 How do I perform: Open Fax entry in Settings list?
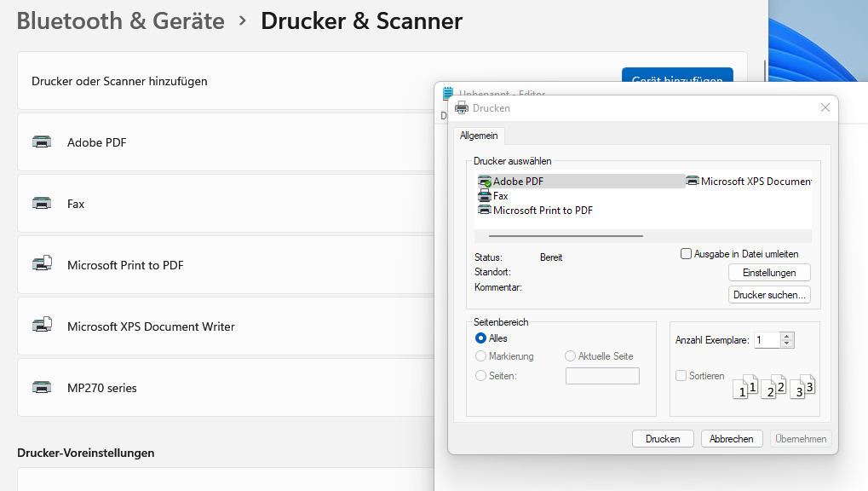click(226, 204)
